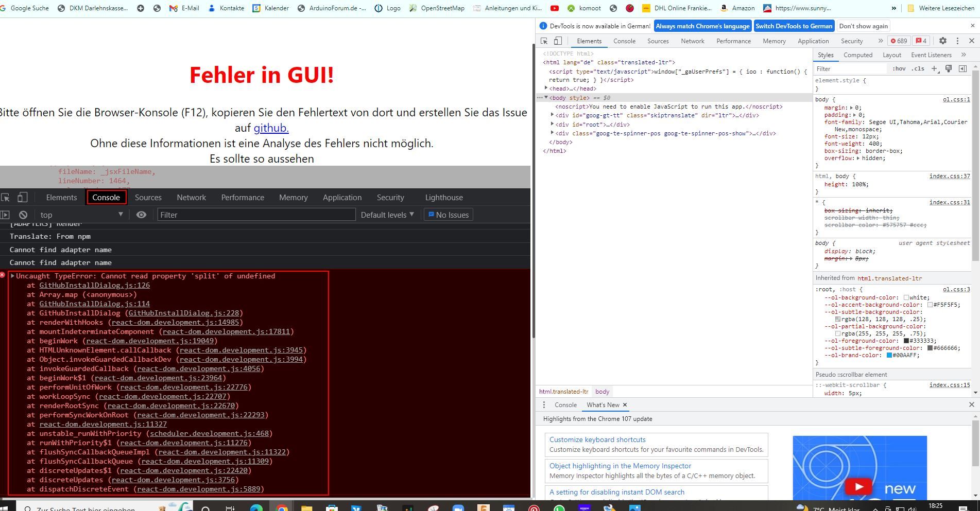Close the What's New drawer tab
Screen dimensions: 980x511
point(625,405)
